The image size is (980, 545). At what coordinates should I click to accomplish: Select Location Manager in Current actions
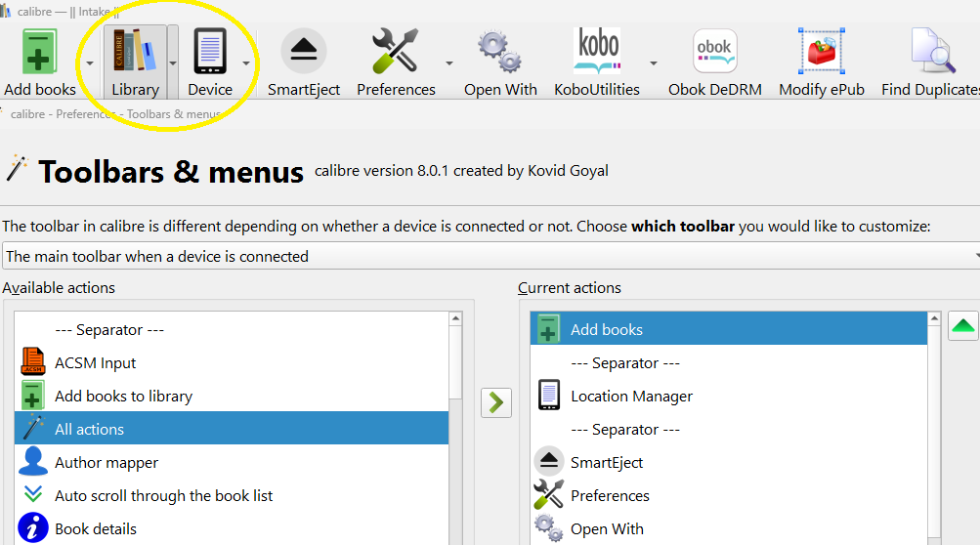(x=729, y=396)
